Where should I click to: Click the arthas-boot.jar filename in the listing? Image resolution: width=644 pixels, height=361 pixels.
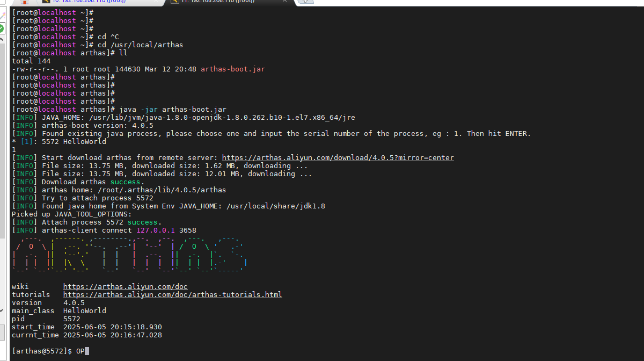tap(232, 69)
